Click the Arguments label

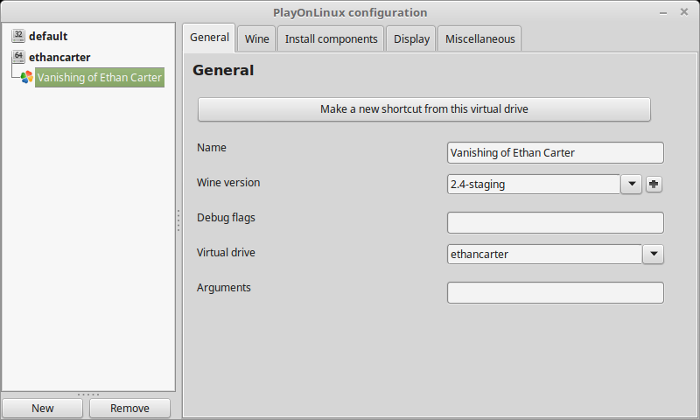[224, 287]
